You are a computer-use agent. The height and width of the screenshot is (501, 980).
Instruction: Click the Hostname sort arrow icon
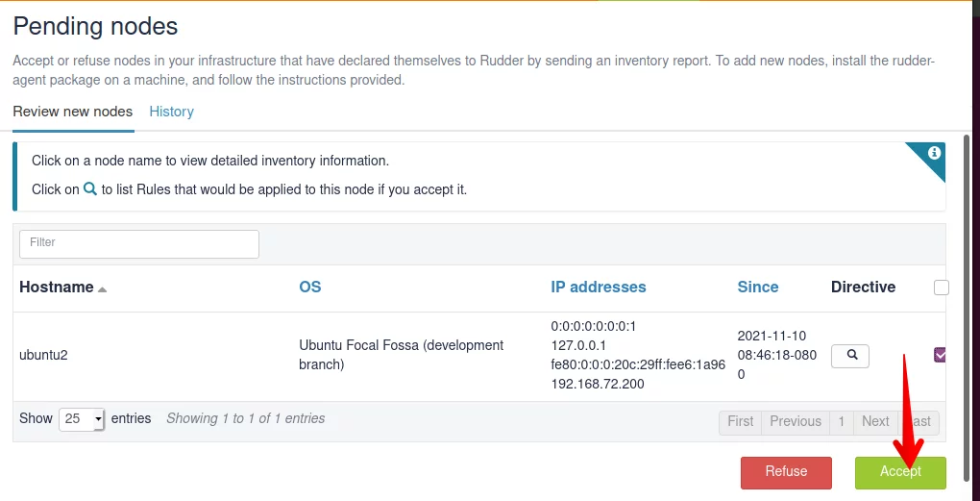point(103,289)
